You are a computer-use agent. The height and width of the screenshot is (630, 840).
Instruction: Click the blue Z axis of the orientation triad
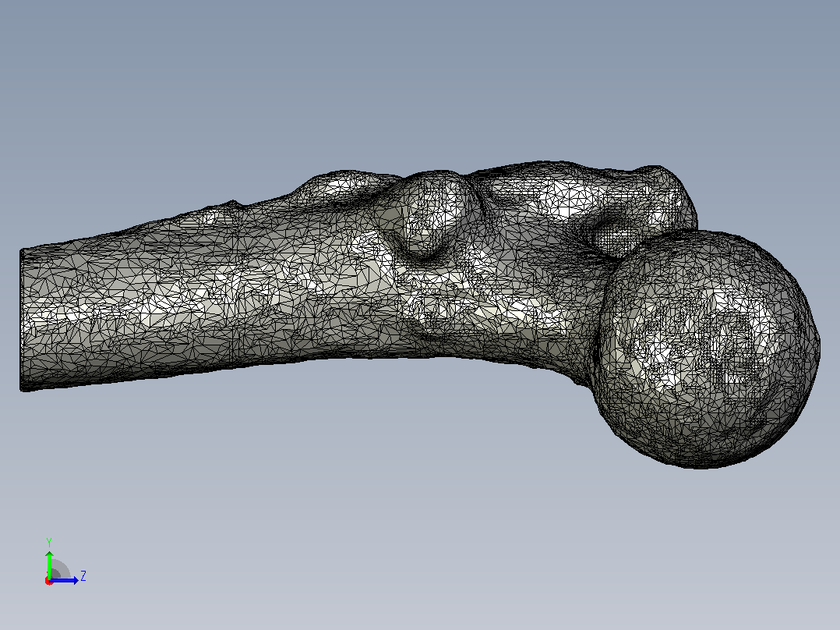65,580
